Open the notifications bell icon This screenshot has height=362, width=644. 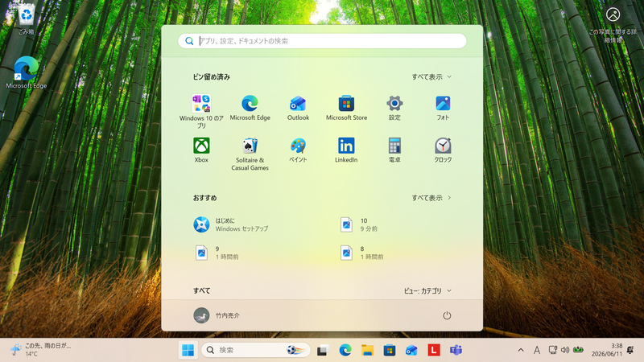(630, 350)
